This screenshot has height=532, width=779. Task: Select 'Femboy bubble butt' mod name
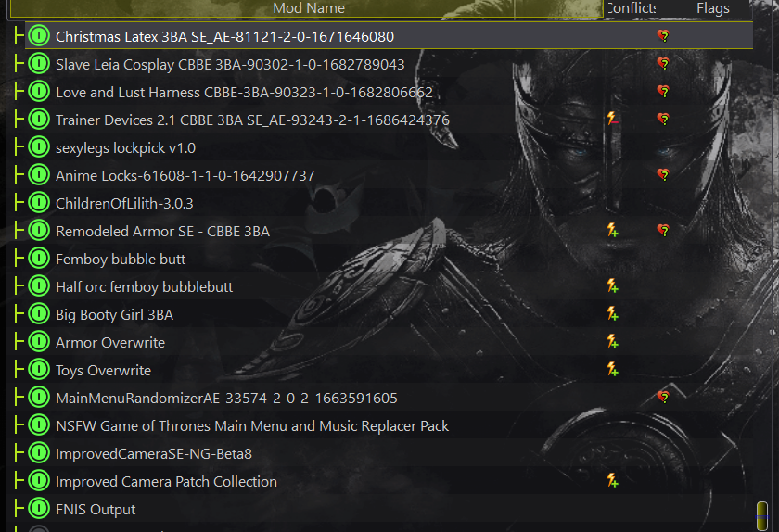tap(121, 260)
